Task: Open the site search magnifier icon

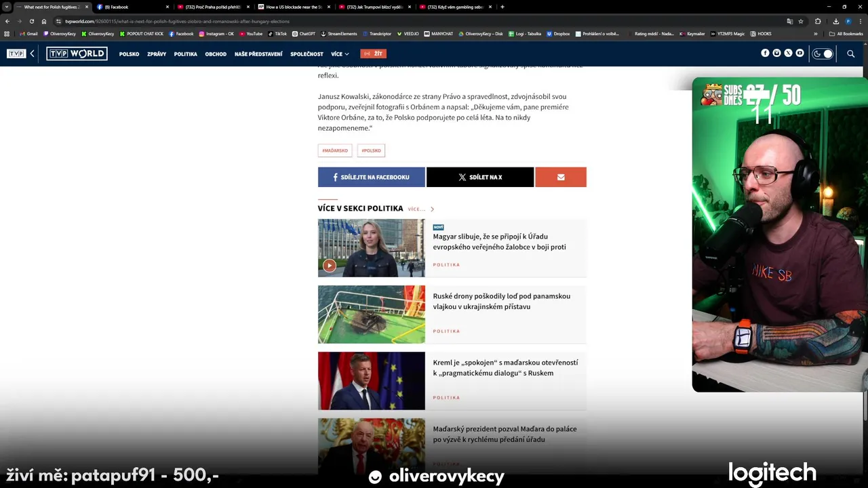Action: [850, 54]
